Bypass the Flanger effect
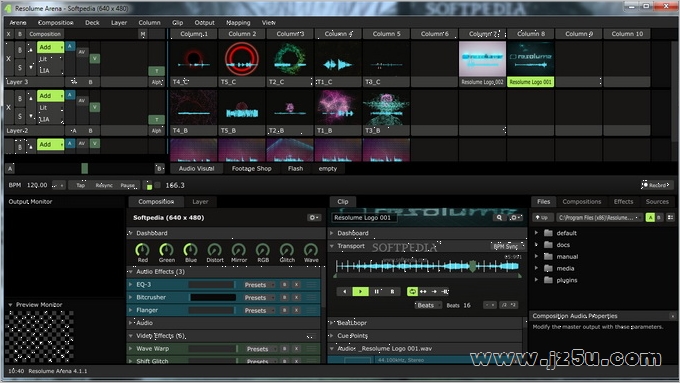The image size is (680, 383). 284,311
